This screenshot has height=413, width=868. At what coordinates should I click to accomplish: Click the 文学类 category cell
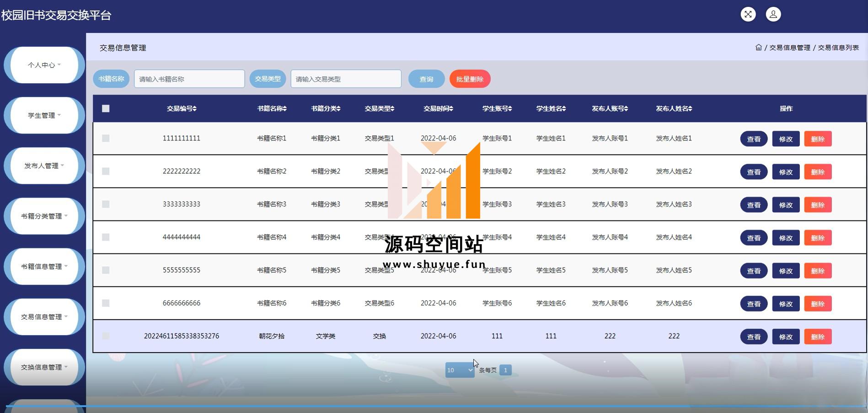click(x=326, y=336)
